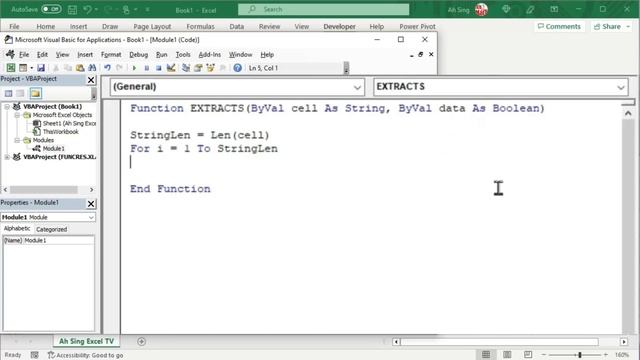Open the VBA Debug menu
This screenshot has width=640, height=360.
[138, 55]
